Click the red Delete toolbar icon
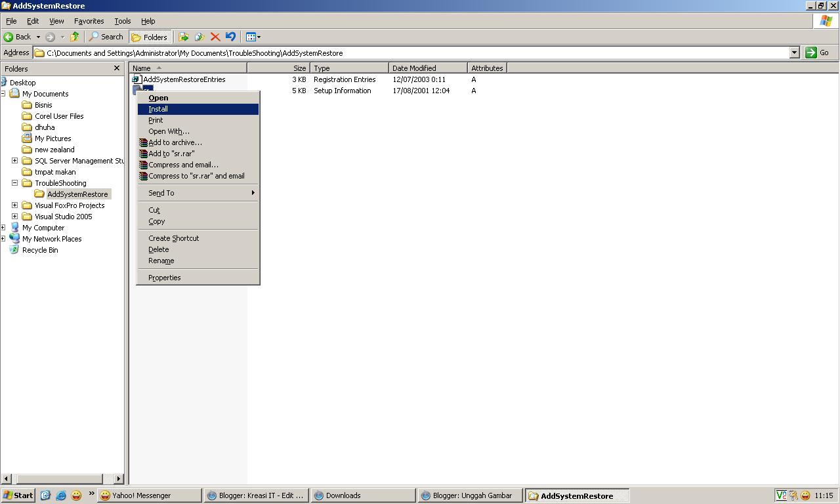 215,37
